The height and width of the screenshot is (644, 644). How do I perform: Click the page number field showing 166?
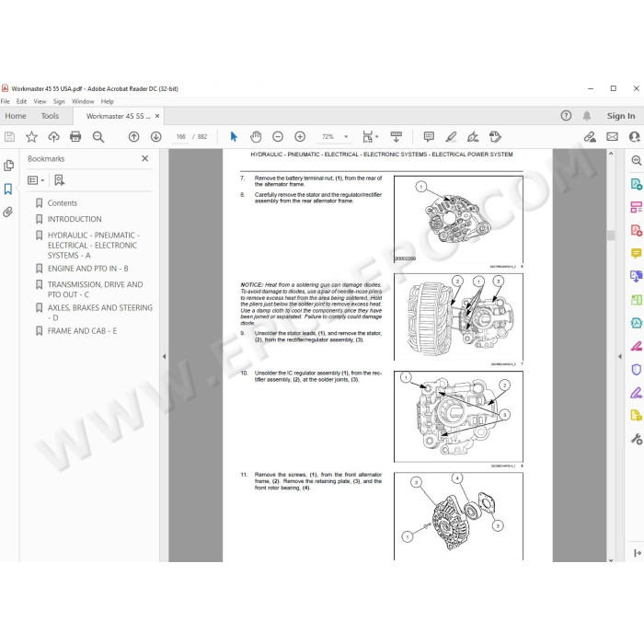point(180,137)
